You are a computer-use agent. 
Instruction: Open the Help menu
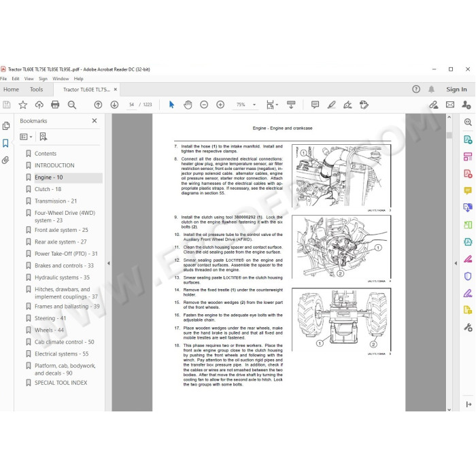79,79
